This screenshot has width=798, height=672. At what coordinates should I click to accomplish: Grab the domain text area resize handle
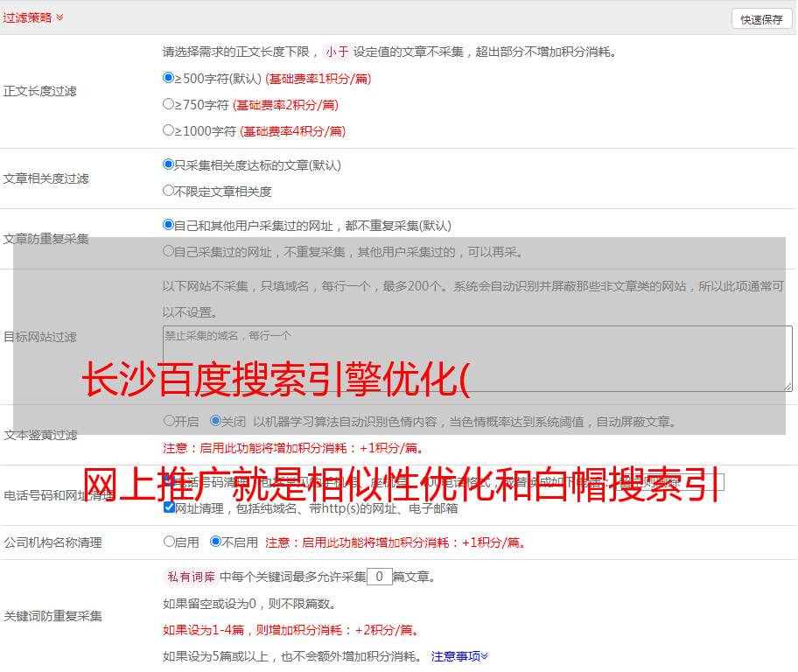(x=787, y=386)
